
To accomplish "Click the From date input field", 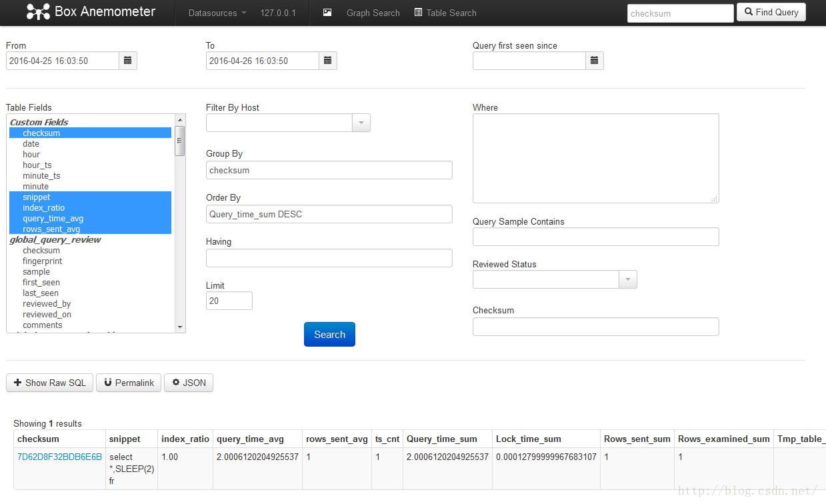I will 63,61.
